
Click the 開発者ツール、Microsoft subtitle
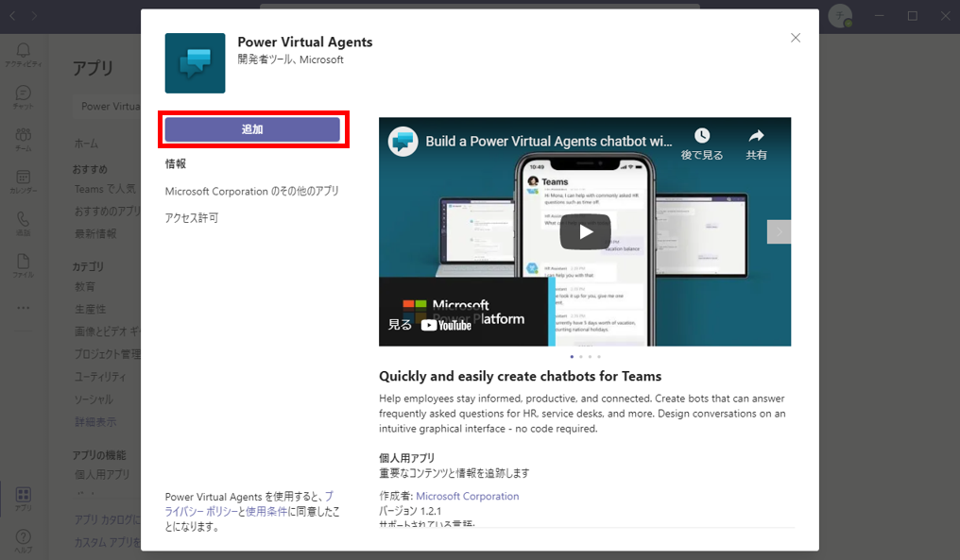click(290, 59)
